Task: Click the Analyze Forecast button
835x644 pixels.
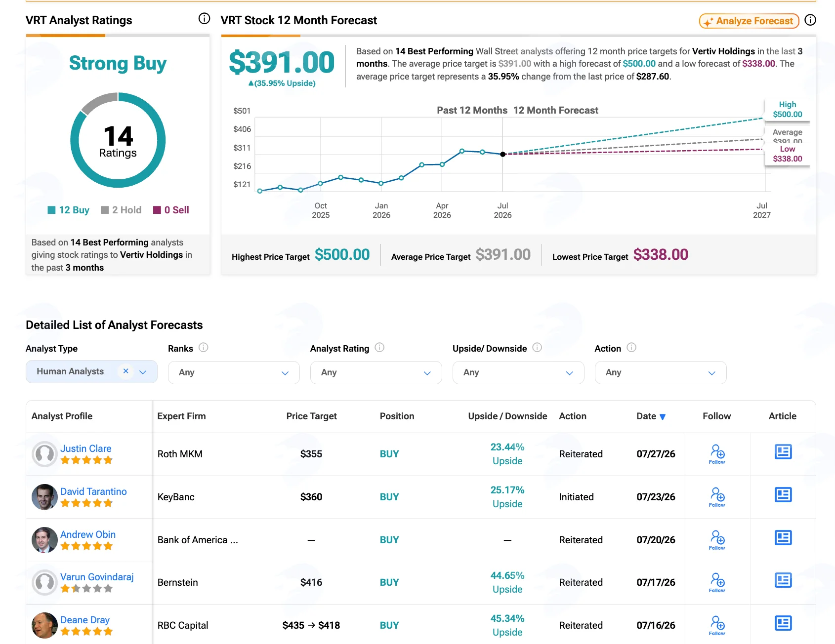Action: 749,21
